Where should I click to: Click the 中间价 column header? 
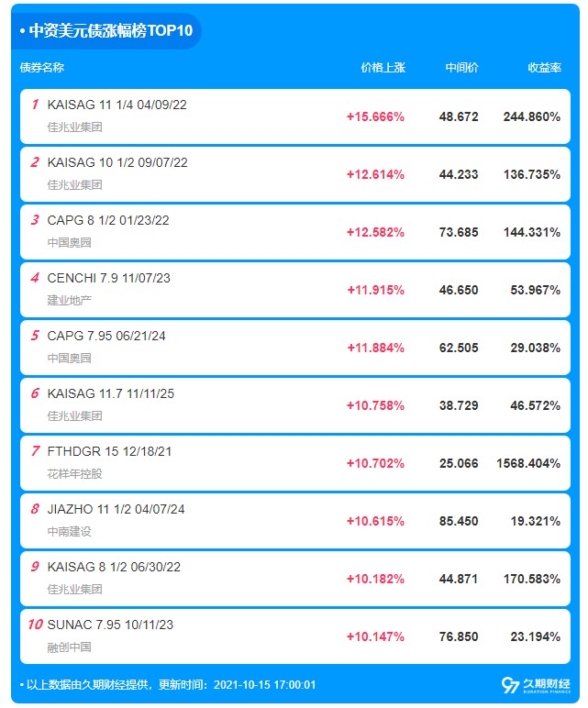click(462, 68)
